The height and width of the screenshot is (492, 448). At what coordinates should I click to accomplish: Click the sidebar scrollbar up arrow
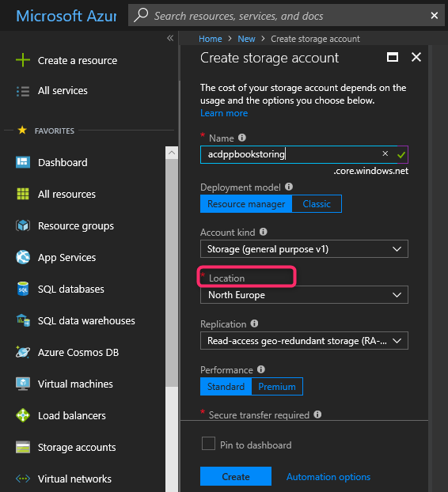[x=172, y=153]
